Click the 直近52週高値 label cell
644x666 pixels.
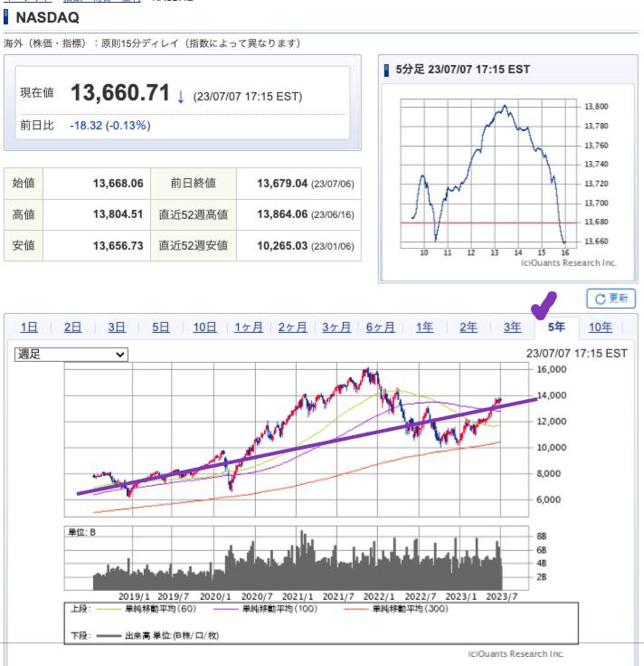194,215
